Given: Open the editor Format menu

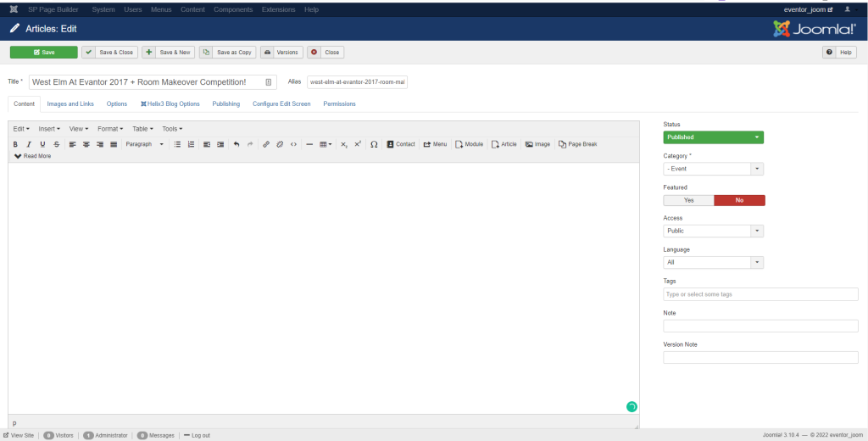Looking at the screenshot, I should click(x=110, y=129).
